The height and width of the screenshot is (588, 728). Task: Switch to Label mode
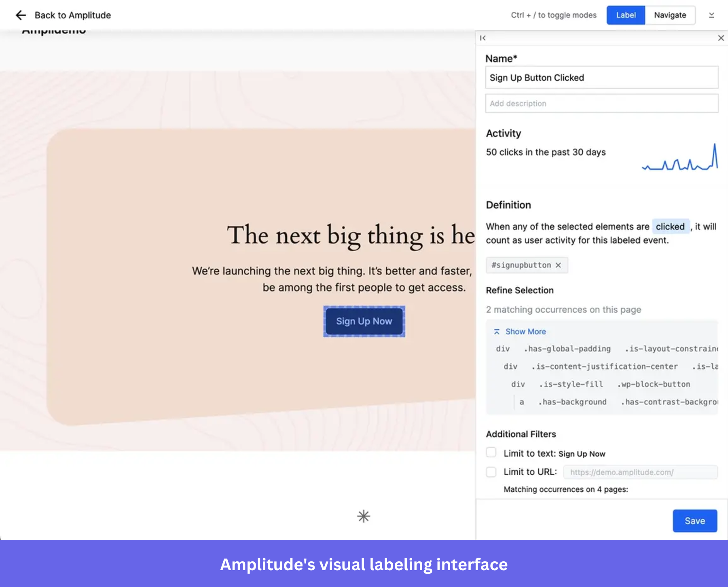(626, 15)
